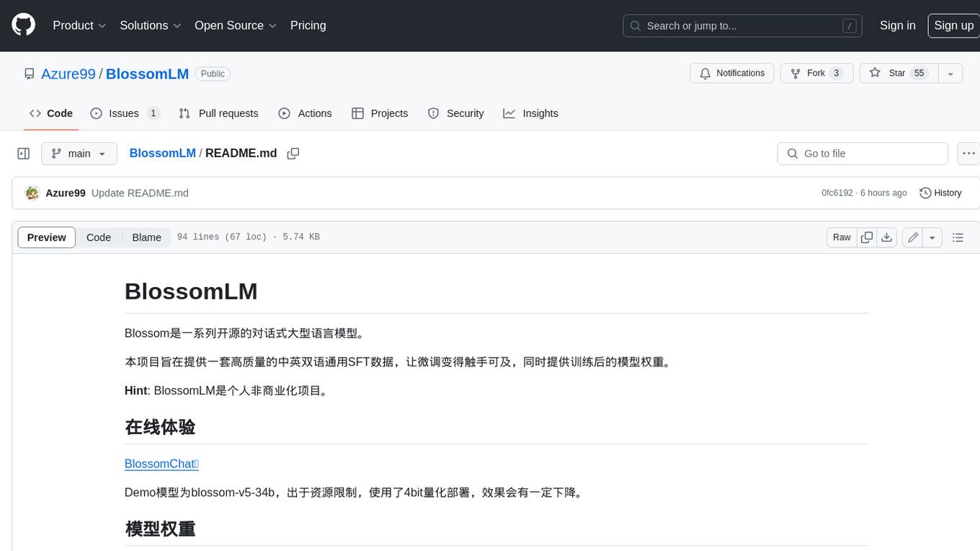Image resolution: width=980 pixels, height=551 pixels.
Task: Click the BlossomLM README heading
Action: pos(191,291)
